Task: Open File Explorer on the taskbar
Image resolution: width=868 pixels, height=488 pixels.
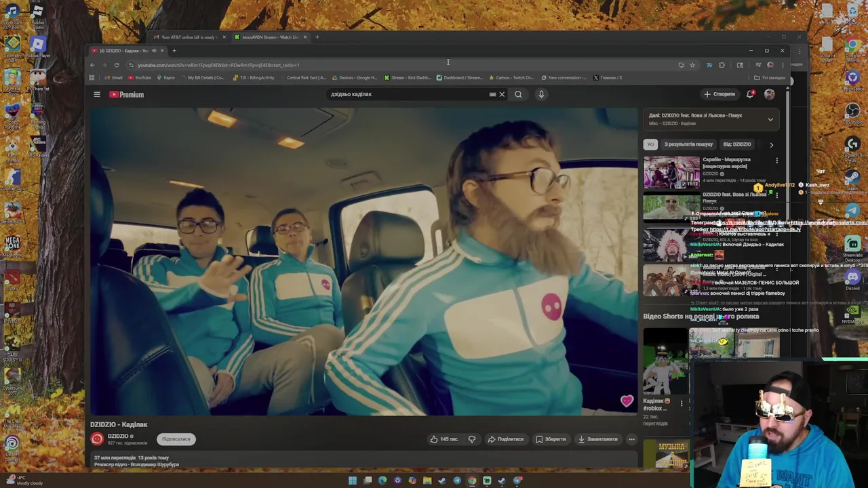Action: (427, 481)
